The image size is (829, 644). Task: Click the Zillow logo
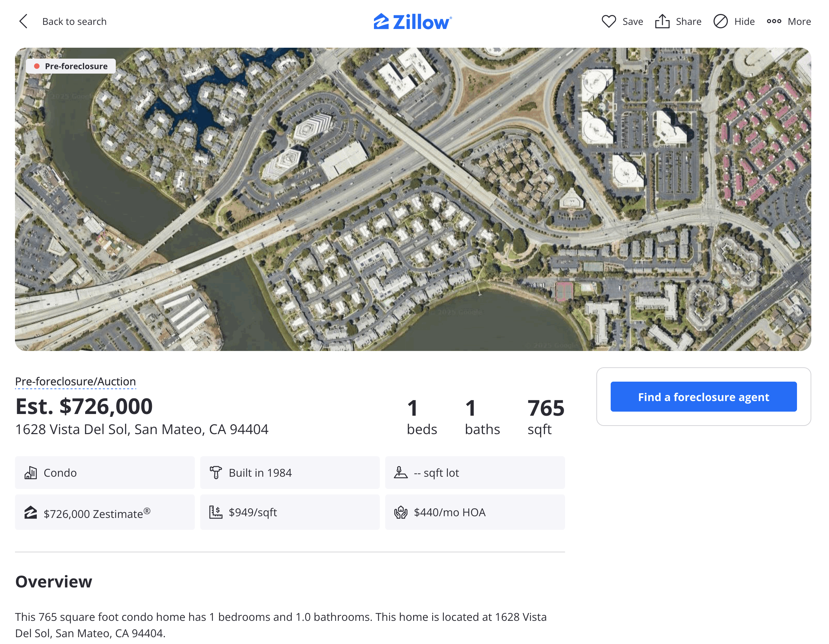(x=412, y=22)
